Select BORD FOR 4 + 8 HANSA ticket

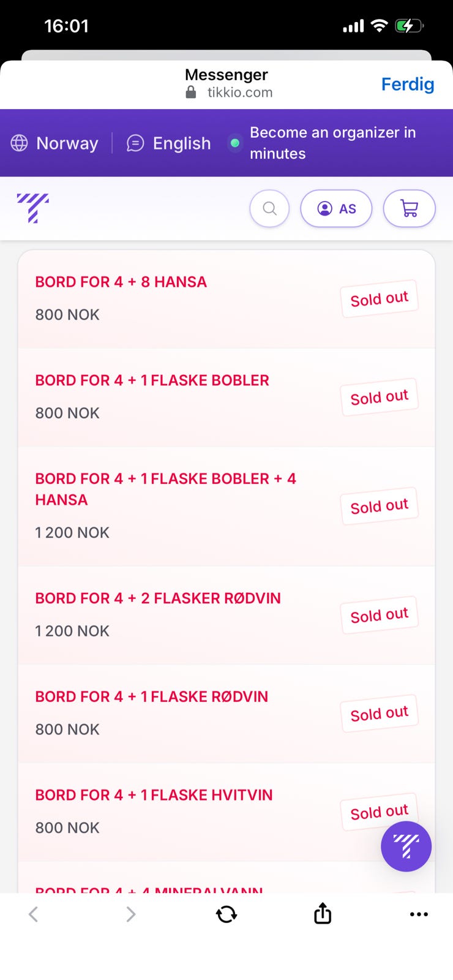pyautogui.click(x=226, y=298)
